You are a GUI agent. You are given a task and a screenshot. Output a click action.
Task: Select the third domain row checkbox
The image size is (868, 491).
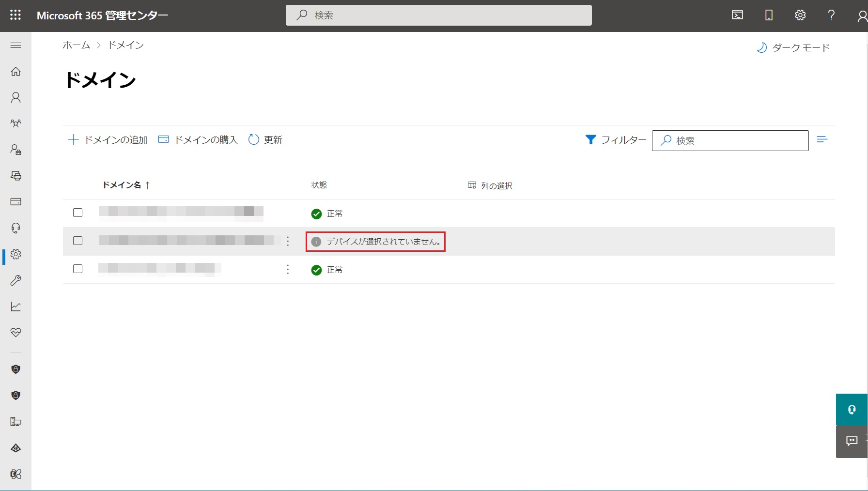pos(77,269)
